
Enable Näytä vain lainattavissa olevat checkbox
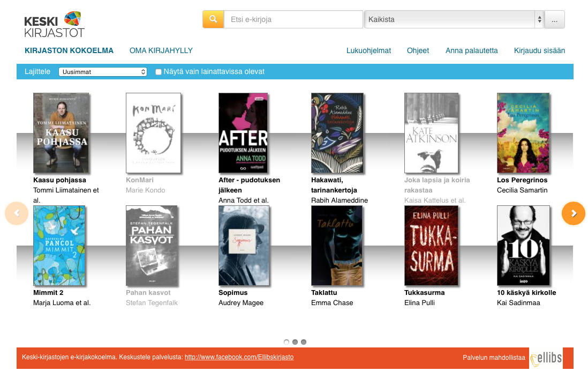(x=159, y=72)
